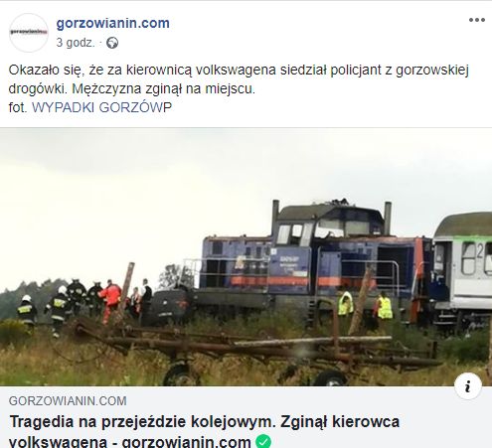Viewport: 492px width, 448px height.
Task: Click the post text about the policeman
Action: coord(239,79)
